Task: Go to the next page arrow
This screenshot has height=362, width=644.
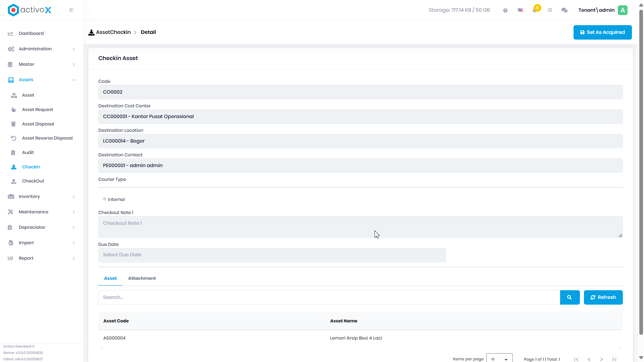Action: [601, 359]
